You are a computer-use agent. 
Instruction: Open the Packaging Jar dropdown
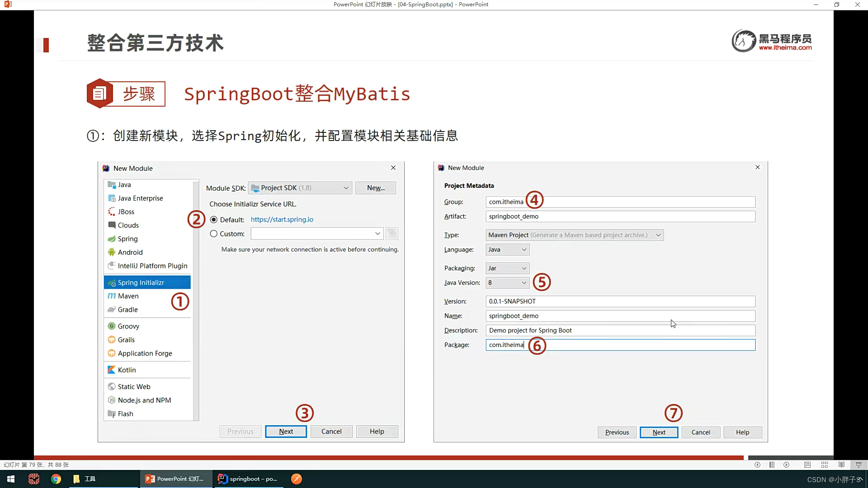[507, 268]
